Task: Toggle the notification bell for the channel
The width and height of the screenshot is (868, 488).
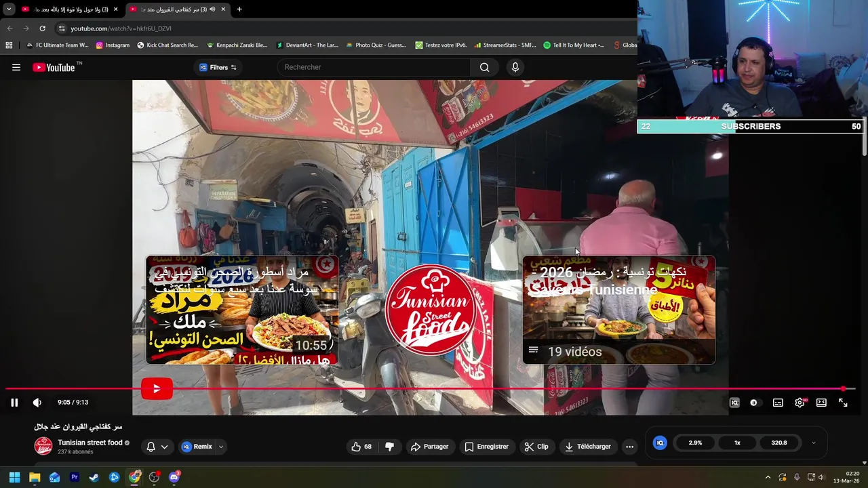Action: 151,447
